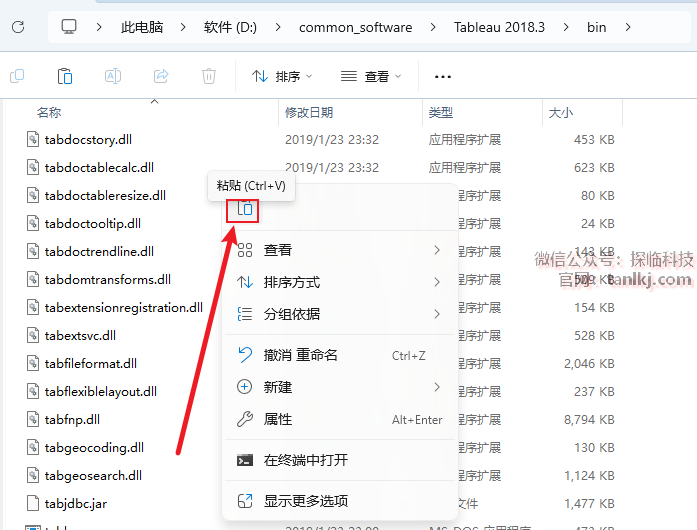Click the refresh icon beside the address bar
This screenshot has height=530, width=697.
(18, 27)
